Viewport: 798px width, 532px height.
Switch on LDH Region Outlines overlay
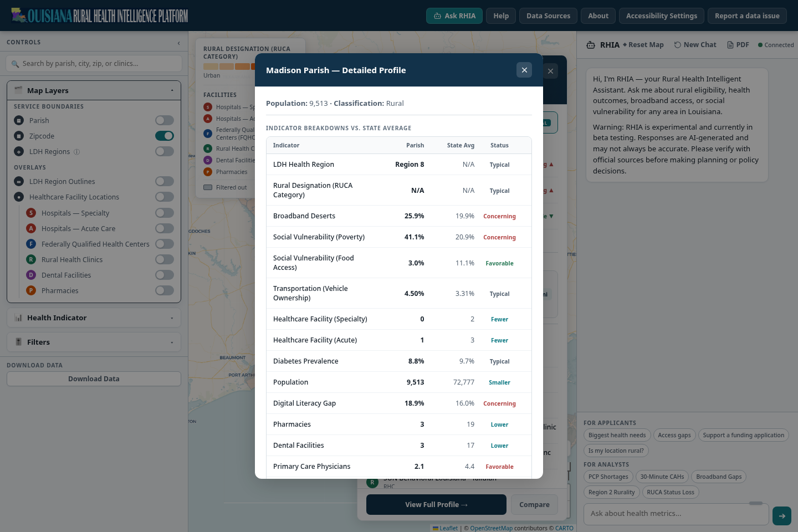point(165,181)
